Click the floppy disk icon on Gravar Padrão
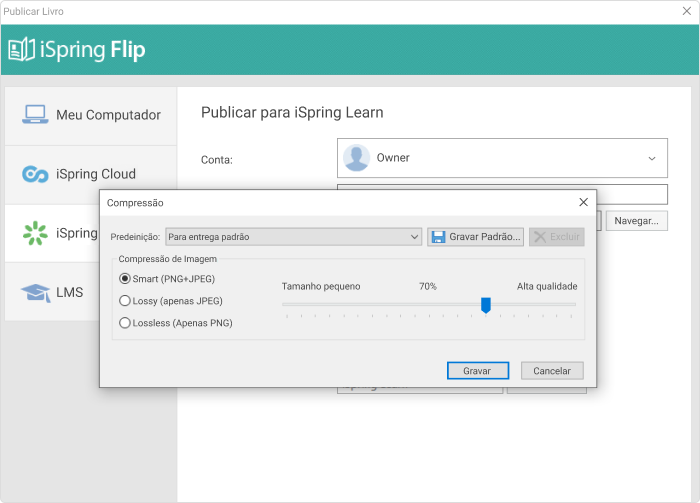The width and height of the screenshot is (700, 503). coord(438,237)
